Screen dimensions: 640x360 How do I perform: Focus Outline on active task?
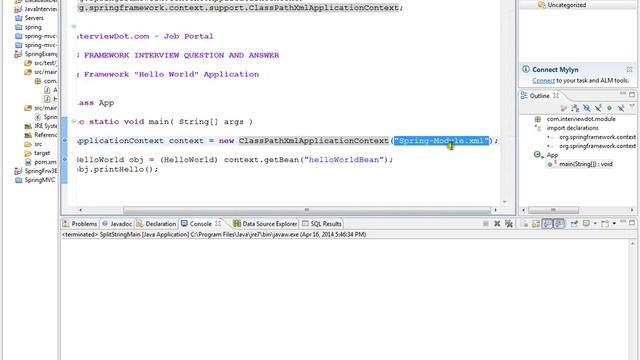pos(563,108)
